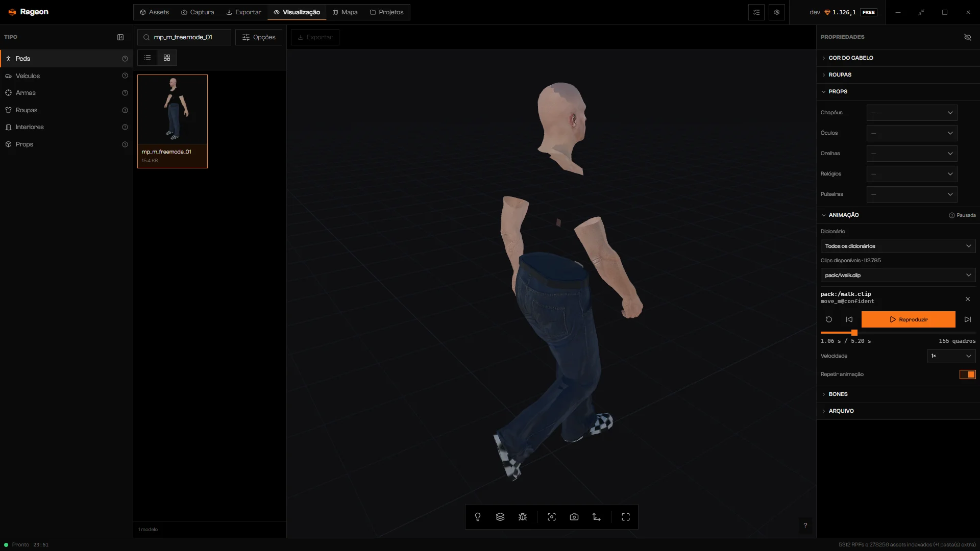Select the mp_m_freemode_01 model thumbnail
980x551 pixels.
[173, 121]
